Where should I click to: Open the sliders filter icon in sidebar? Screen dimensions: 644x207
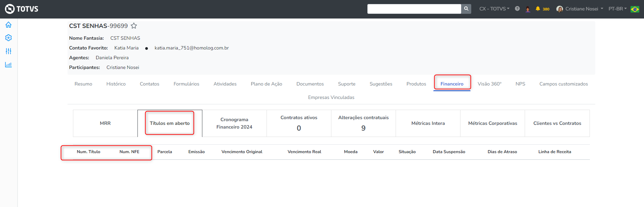click(8, 51)
